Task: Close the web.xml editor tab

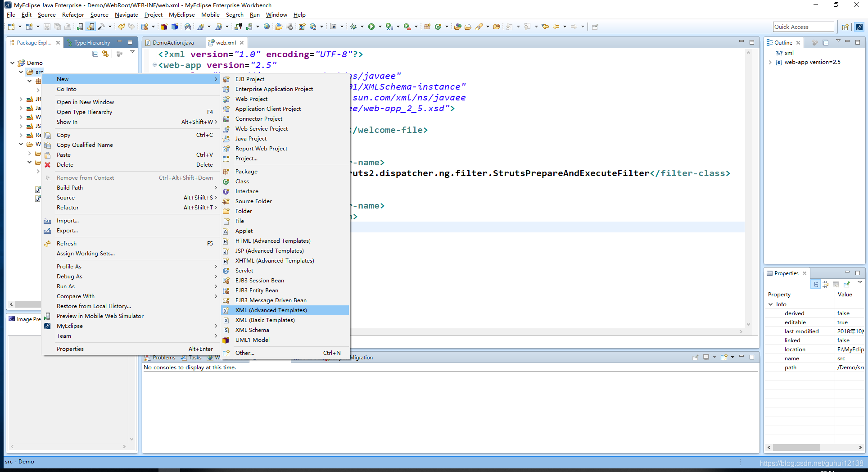Action: coord(242,43)
